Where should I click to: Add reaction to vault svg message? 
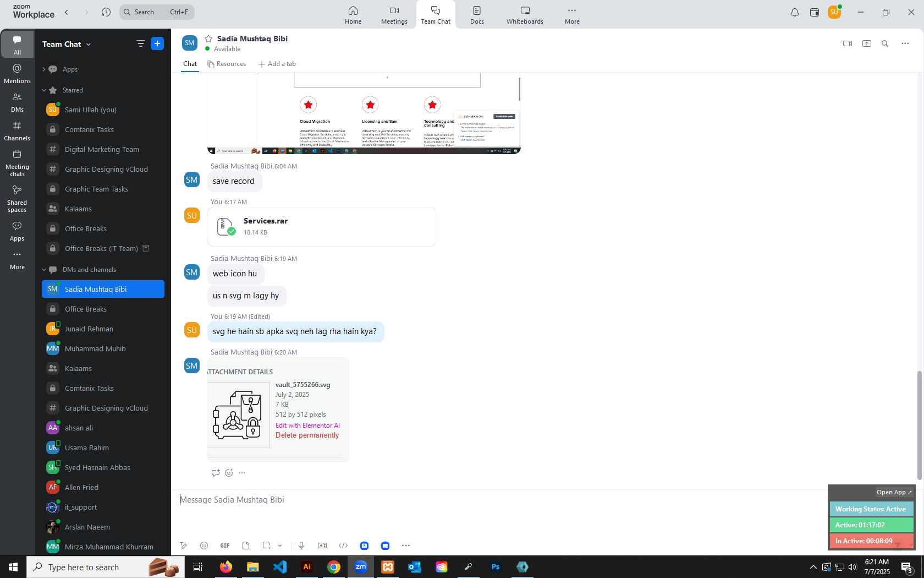pos(229,473)
